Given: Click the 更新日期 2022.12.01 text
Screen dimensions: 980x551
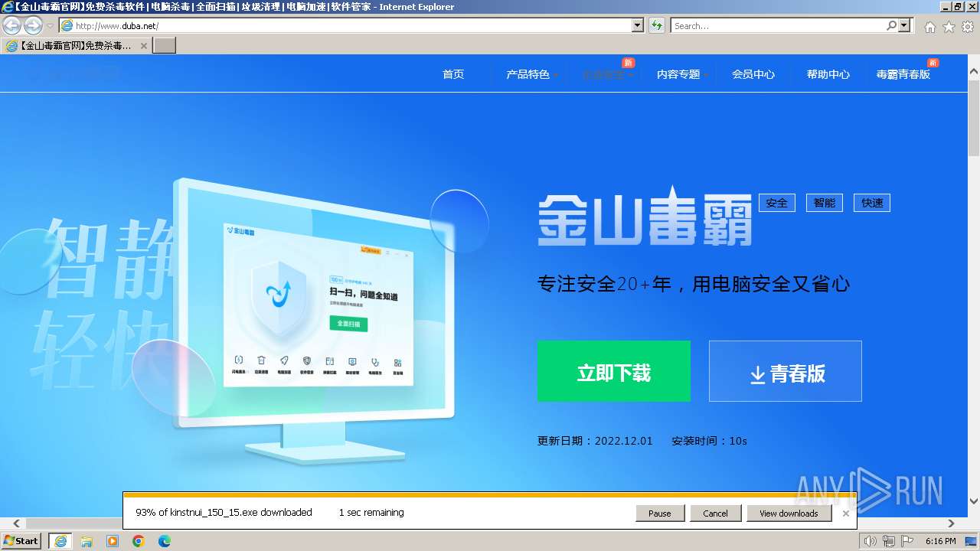Looking at the screenshot, I should (x=595, y=441).
